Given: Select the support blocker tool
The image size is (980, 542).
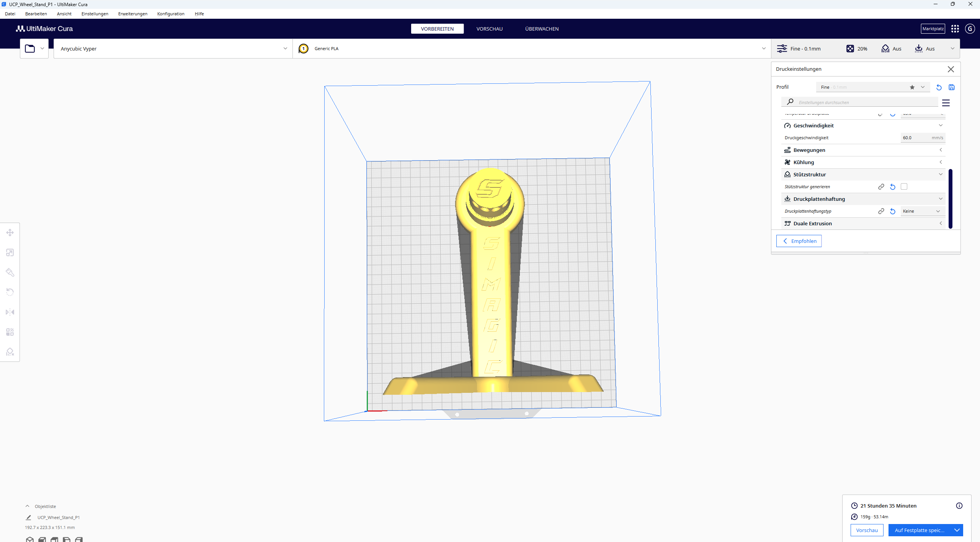Looking at the screenshot, I should tap(10, 352).
